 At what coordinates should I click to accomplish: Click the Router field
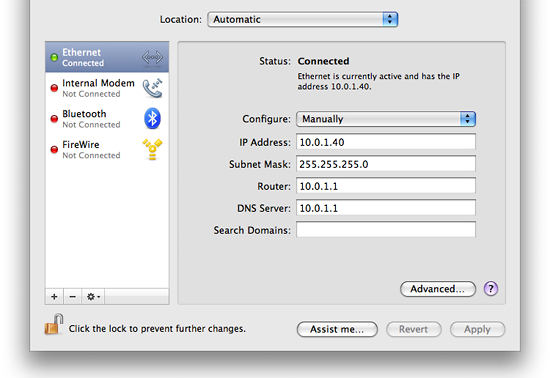coord(386,186)
